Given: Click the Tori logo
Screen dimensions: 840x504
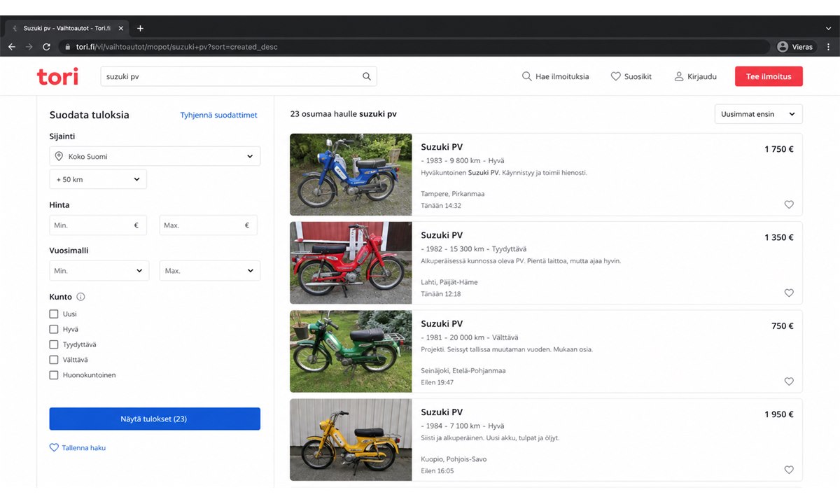Looking at the screenshot, I should click(x=57, y=76).
